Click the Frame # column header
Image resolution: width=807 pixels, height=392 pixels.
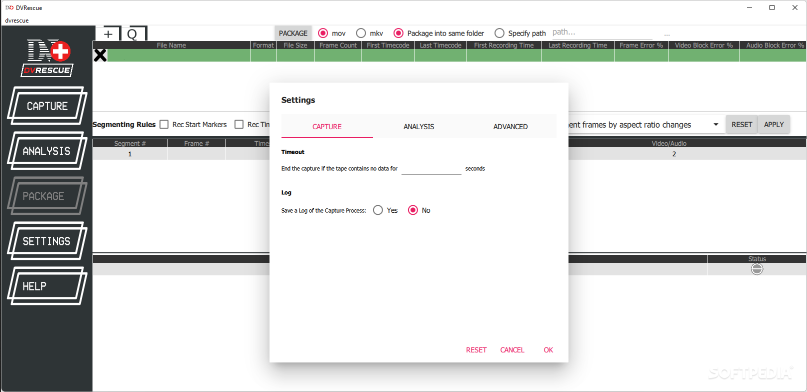point(197,144)
